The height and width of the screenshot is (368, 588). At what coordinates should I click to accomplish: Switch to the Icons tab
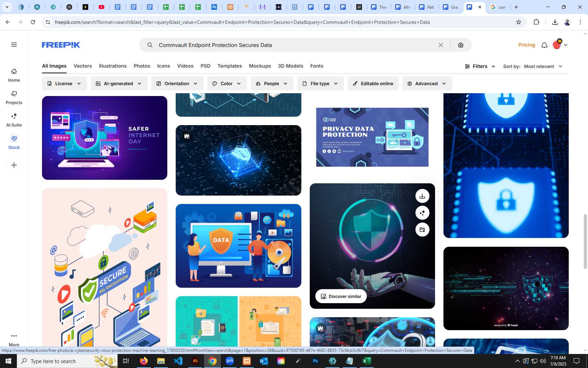pos(163,66)
